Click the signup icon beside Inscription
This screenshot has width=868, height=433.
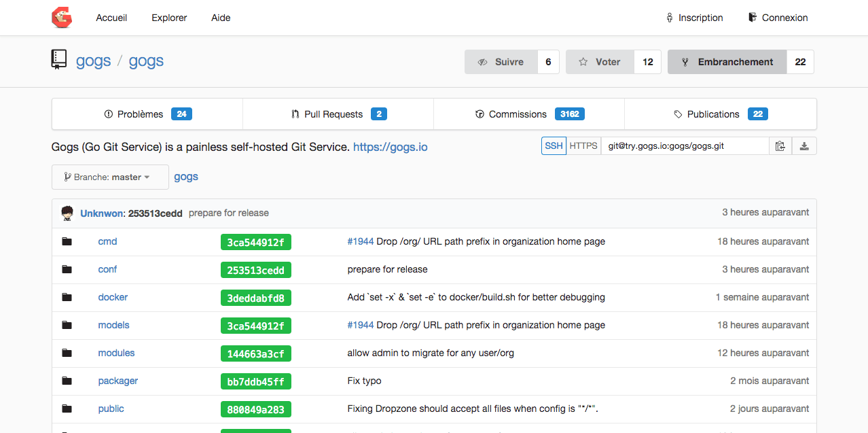pyautogui.click(x=670, y=18)
